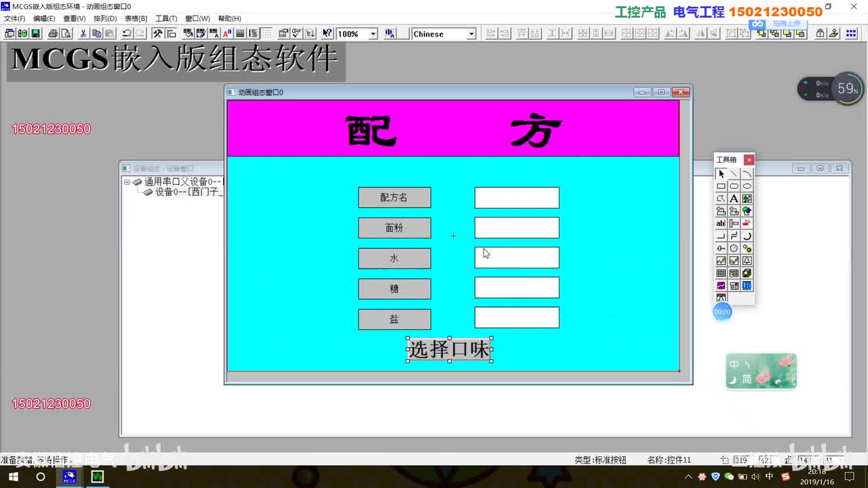Select the arc tool in toolbox
The width and height of the screenshot is (868, 488).
tap(747, 174)
